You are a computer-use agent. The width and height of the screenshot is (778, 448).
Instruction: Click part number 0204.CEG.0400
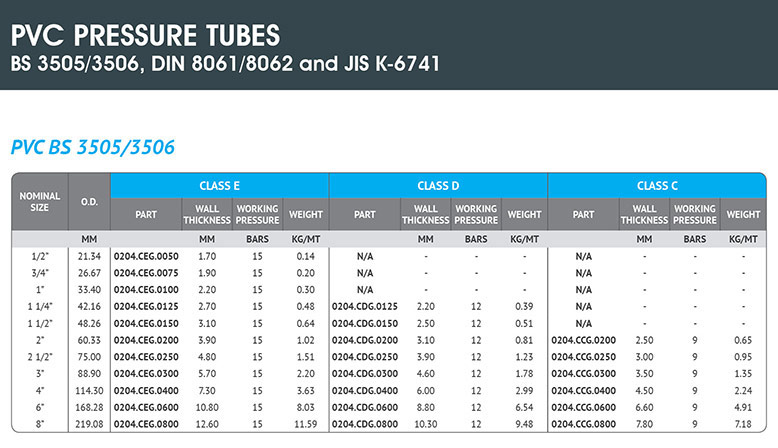click(x=146, y=391)
